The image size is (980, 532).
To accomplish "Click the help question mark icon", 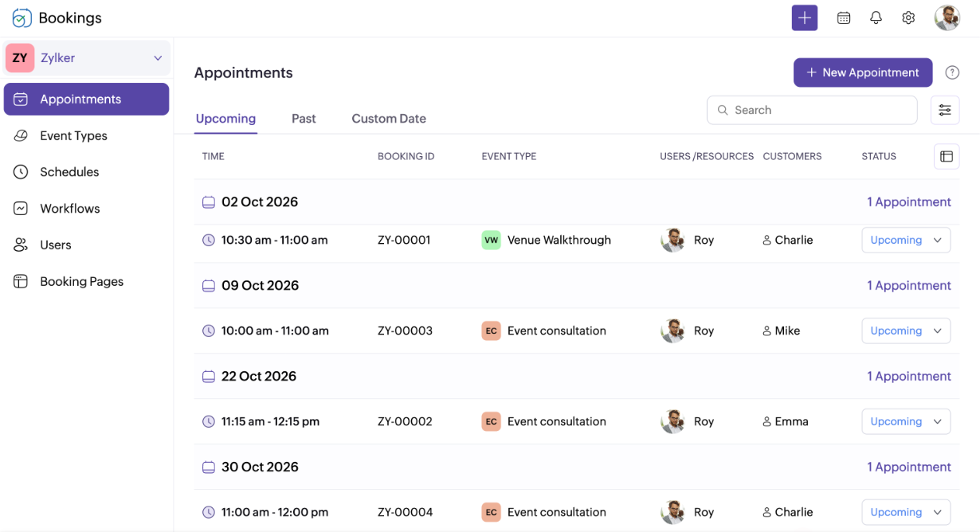I will click(x=952, y=72).
